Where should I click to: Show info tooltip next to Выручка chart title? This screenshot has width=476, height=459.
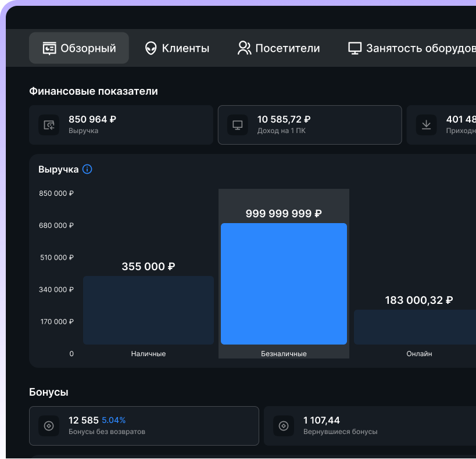click(x=87, y=169)
